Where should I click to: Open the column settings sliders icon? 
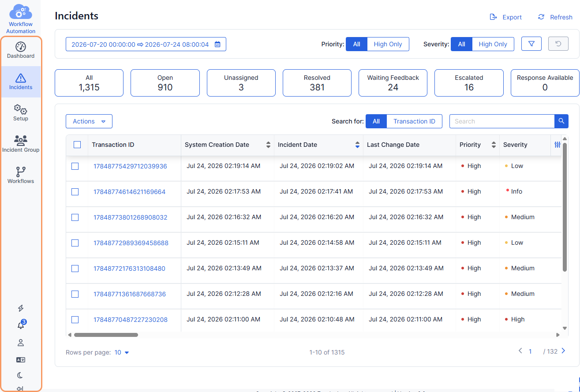click(x=557, y=145)
